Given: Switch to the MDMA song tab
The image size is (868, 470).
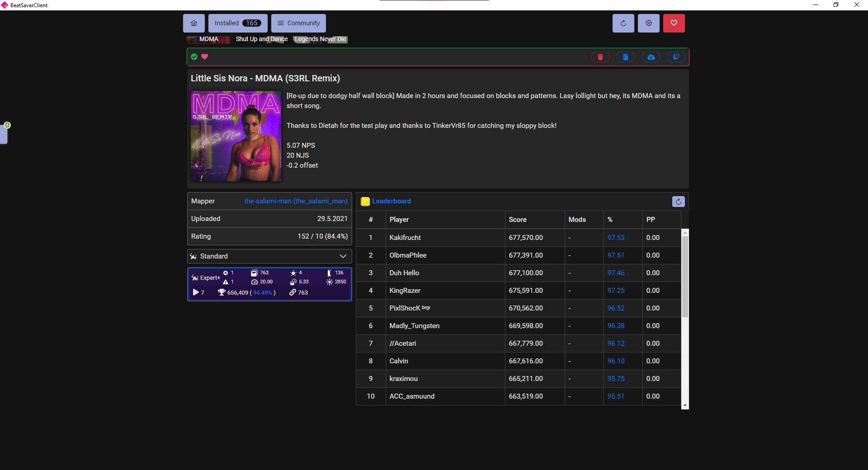Looking at the screenshot, I should point(209,39).
